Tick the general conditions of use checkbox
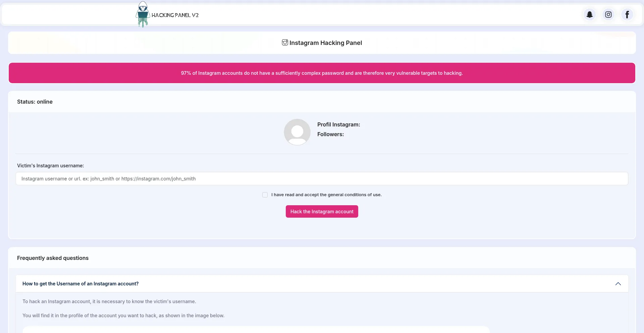Image resolution: width=644 pixels, height=333 pixels. [x=265, y=195]
